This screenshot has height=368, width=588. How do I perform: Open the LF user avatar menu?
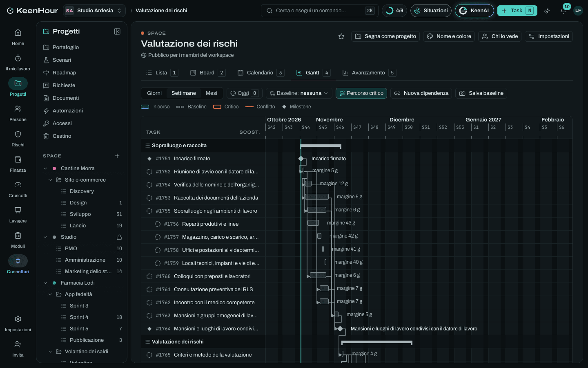pyautogui.click(x=578, y=11)
